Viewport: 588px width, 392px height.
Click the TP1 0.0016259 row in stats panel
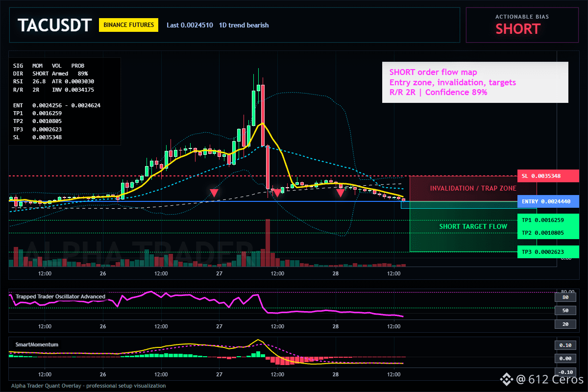point(37,113)
